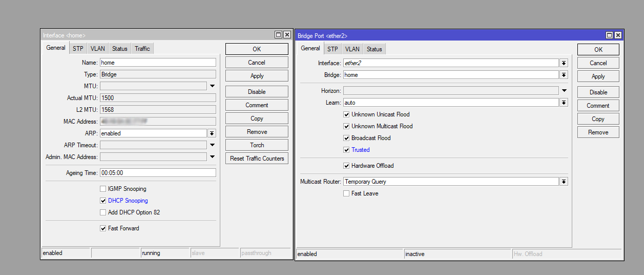
Task: Expand the Admin. MAC Address field
Action: [x=212, y=157]
